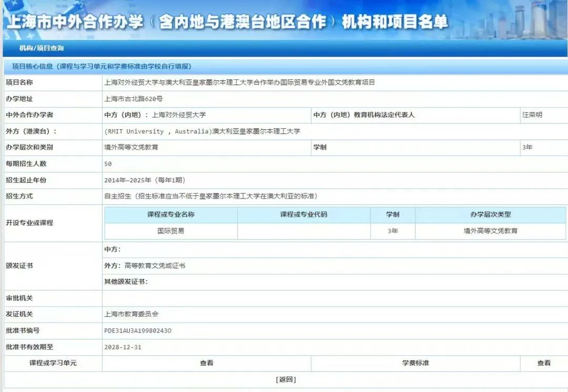Select legal representative name 汪荣明
This screenshot has height=392, width=568.
[532, 115]
